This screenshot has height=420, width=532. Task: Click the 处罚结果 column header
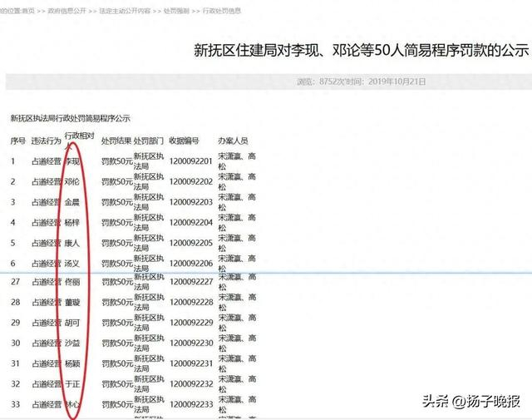tap(116, 141)
